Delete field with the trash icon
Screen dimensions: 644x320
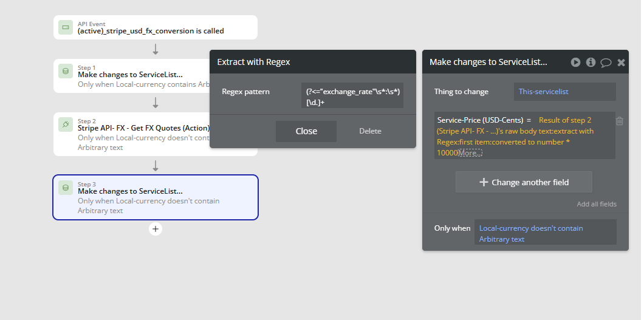pos(620,121)
